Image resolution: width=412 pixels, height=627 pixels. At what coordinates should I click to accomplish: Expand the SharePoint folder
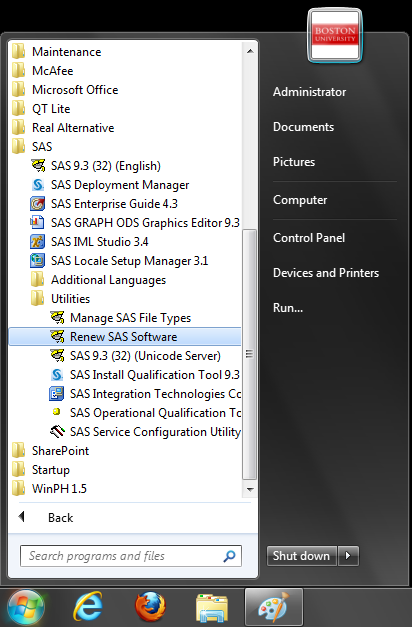pyautogui.click(x=50, y=451)
